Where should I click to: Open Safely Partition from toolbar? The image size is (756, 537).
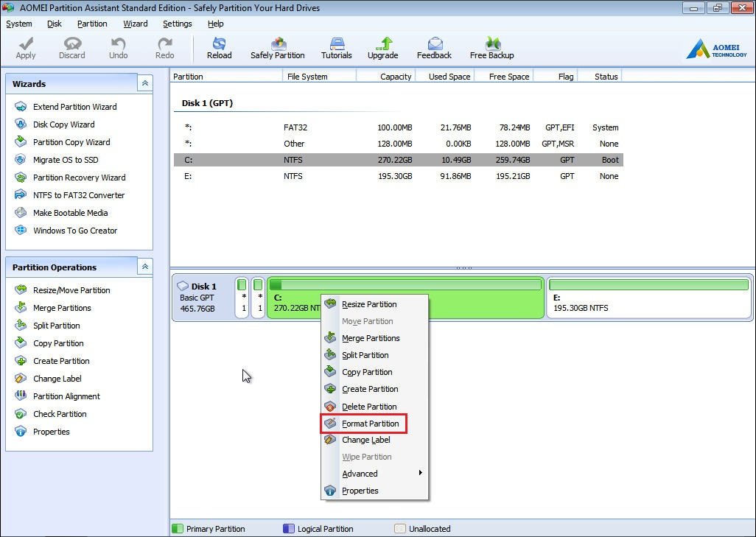(x=278, y=48)
